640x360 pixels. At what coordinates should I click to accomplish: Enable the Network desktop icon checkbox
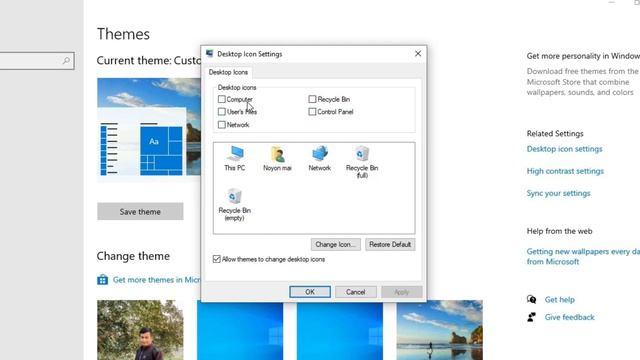point(222,125)
